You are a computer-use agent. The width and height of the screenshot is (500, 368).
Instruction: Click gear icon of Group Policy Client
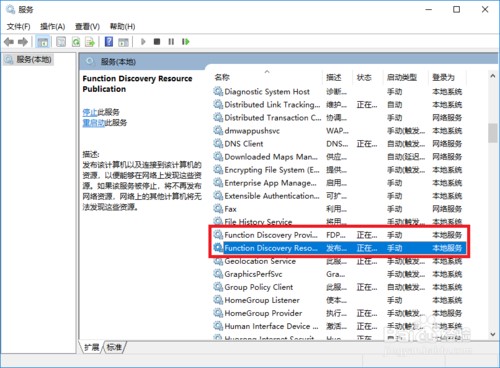click(218, 287)
